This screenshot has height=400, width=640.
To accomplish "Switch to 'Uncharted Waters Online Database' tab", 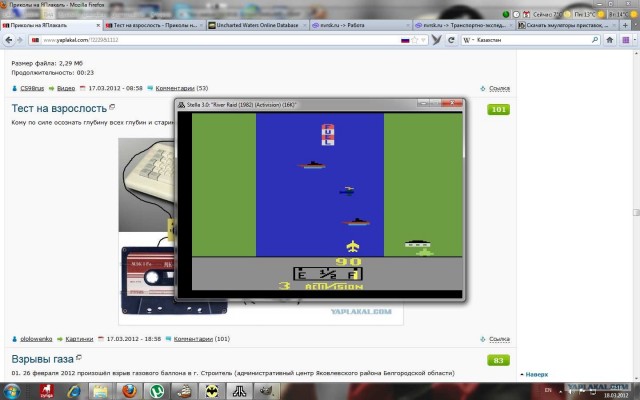I will 258,25.
